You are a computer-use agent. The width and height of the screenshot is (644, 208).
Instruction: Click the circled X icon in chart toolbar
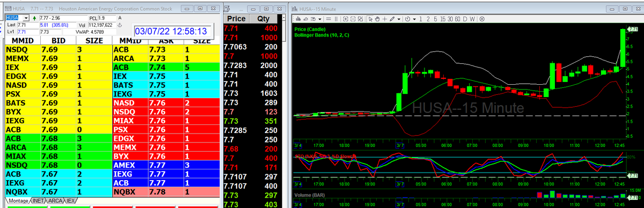pyautogui.click(x=482, y=19)
